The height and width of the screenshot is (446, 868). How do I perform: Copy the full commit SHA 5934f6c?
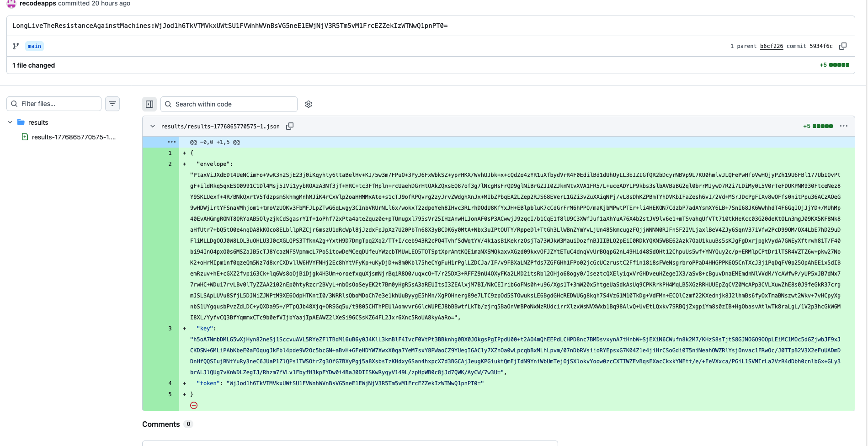coord(843,46)
